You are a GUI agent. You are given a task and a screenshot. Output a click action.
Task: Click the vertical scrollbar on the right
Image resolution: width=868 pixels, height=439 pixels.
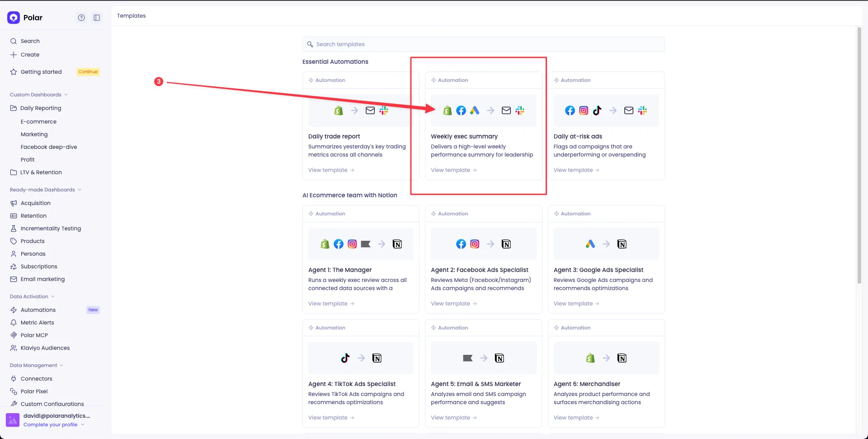pos(859,155)
